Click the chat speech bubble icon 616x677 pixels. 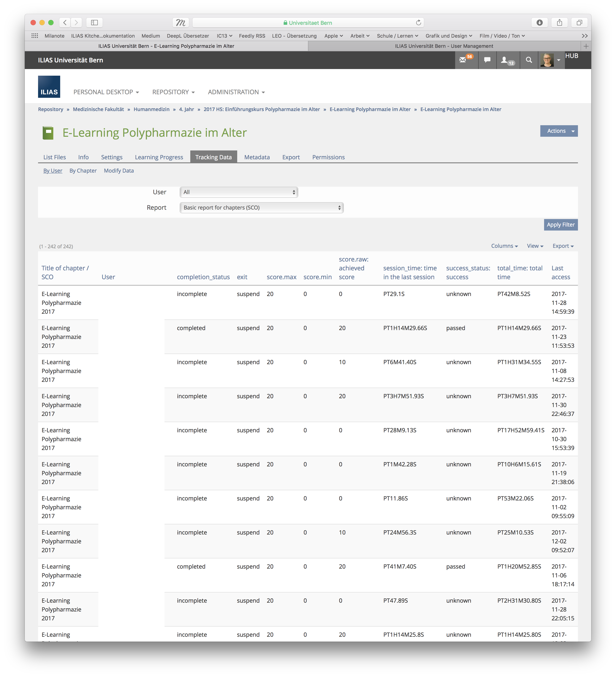[x=487, y=60]
